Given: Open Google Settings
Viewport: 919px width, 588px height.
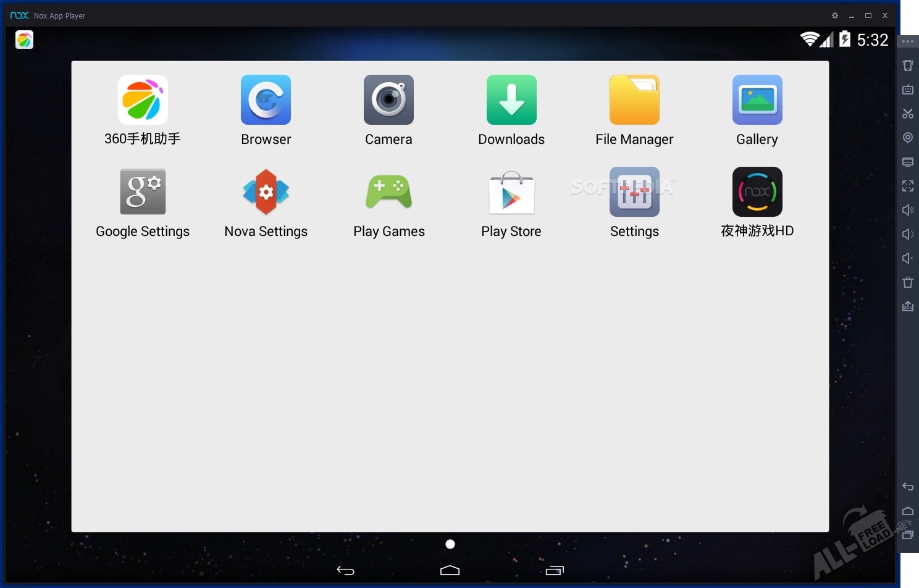Looking at the screenshot, I should tap(143, 192).
